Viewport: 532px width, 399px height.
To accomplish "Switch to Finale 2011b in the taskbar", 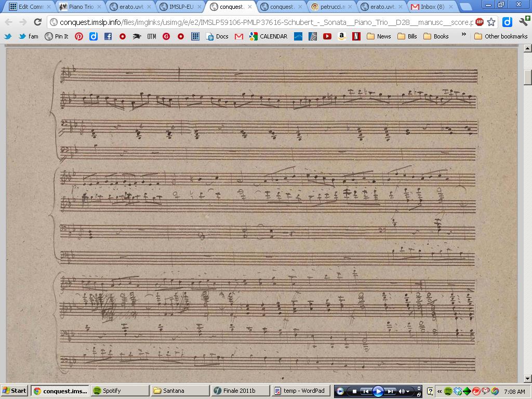I will click(x=240, y=391).
